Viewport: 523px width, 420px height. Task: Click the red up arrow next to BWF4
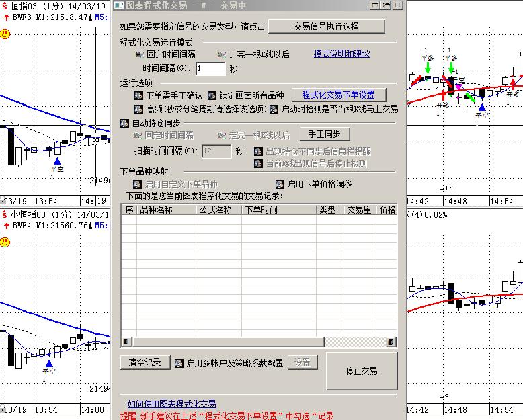click(x=6, y=226)
